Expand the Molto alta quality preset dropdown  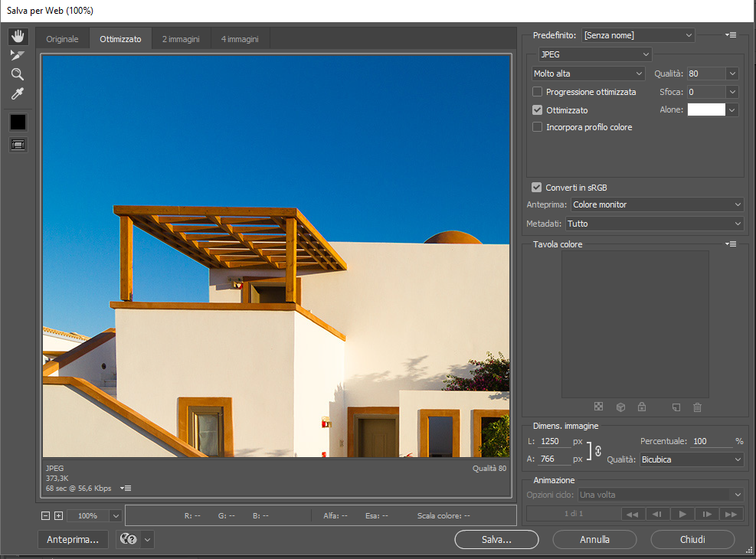pos(588,74)
